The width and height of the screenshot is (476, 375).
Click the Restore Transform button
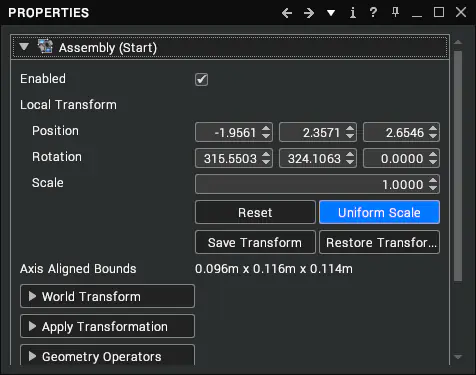(379, 242)
